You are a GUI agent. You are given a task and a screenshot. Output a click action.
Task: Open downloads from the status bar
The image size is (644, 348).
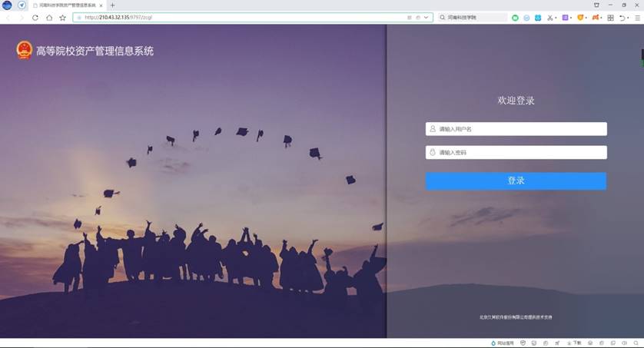574,343
